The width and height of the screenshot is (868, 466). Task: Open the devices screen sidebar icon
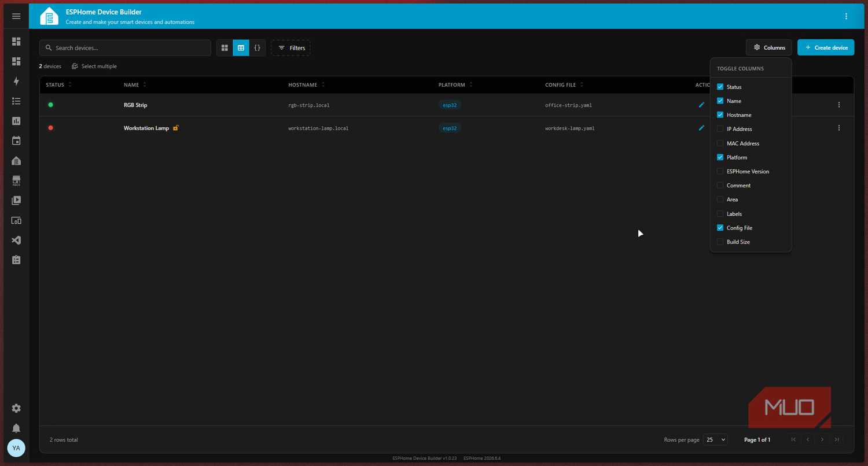(16, 220)
